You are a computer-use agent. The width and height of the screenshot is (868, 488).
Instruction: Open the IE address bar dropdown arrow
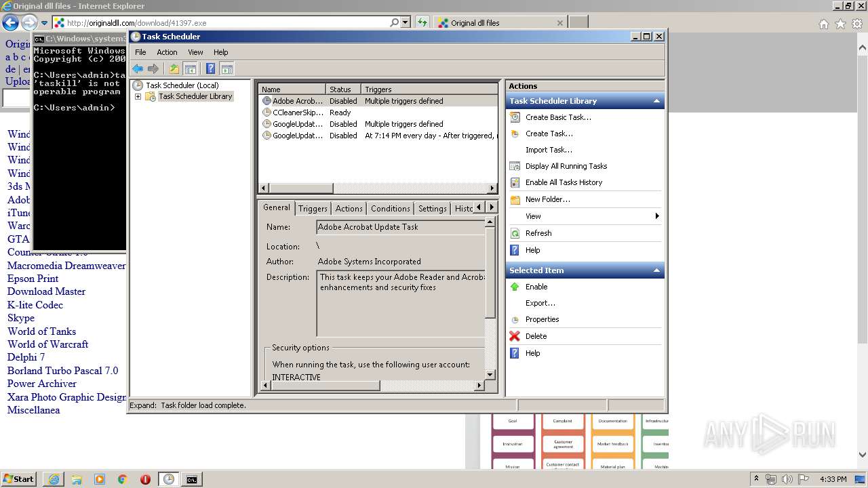(406, 22)
